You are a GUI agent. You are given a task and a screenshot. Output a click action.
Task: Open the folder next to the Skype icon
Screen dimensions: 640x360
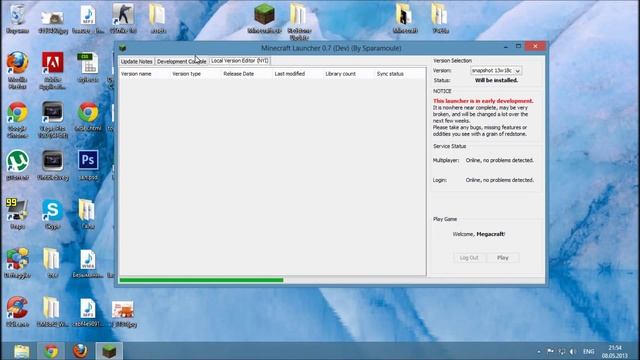coord(87,214)
